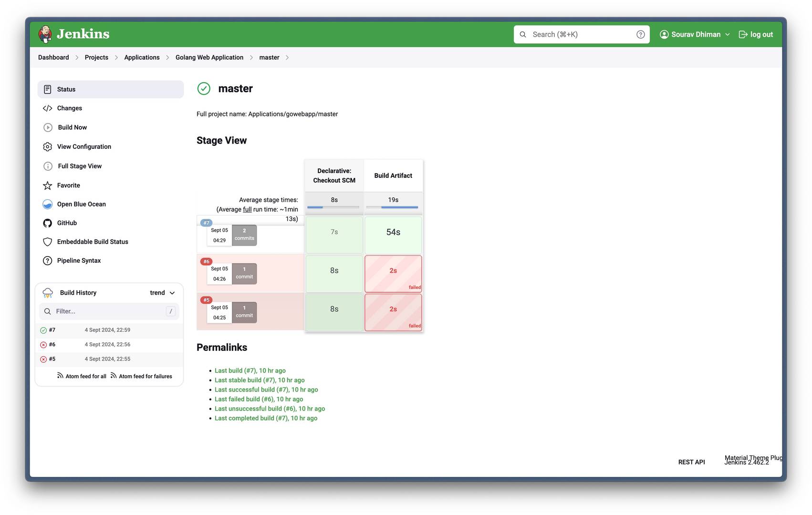Click the #7 build badge in Stage View
Viewport: 812px width, 515px height.
206,223
